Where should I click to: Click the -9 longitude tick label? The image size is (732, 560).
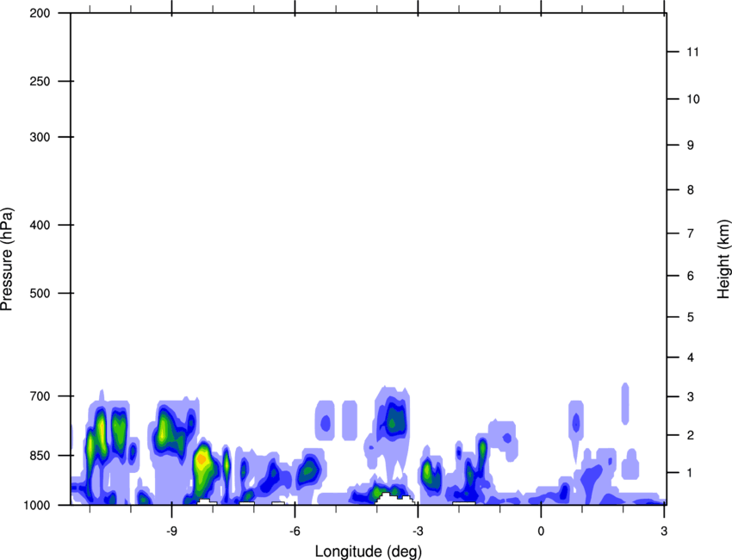(171, 531)
